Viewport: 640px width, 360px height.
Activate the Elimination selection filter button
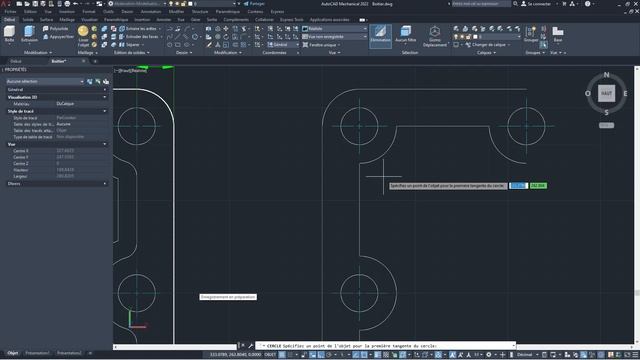[380, 35]
